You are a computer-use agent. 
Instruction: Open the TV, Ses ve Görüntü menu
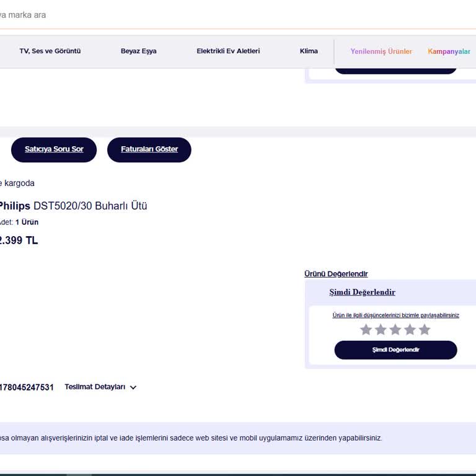50,51
